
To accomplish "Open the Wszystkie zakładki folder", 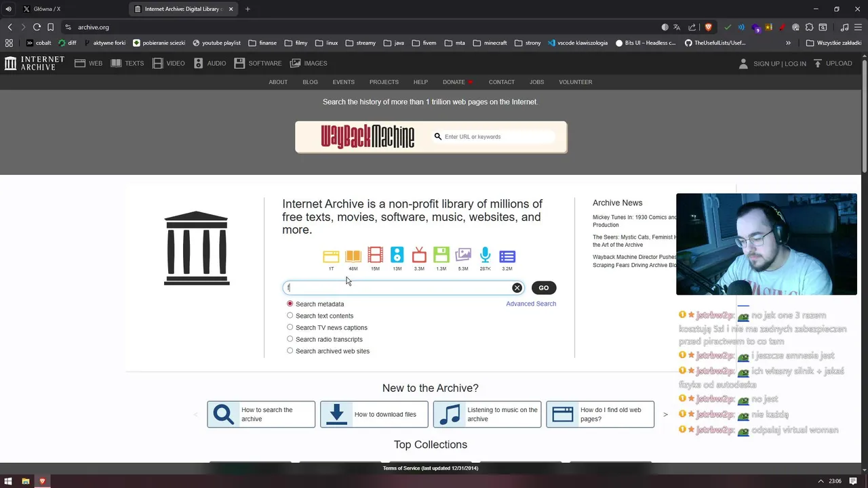I will (833, 43).
